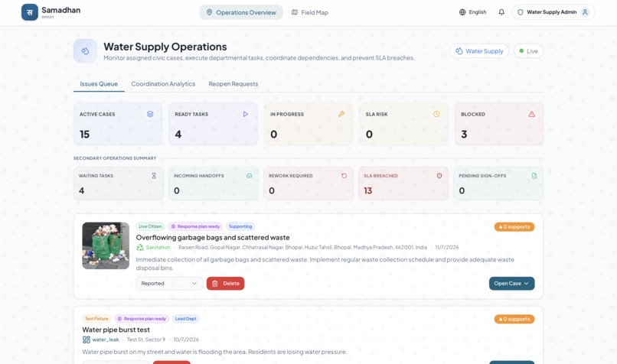Click the Waiting Tasks hourglass icon
The width and height of the screenshot is (617, 364).
point(154,176)
